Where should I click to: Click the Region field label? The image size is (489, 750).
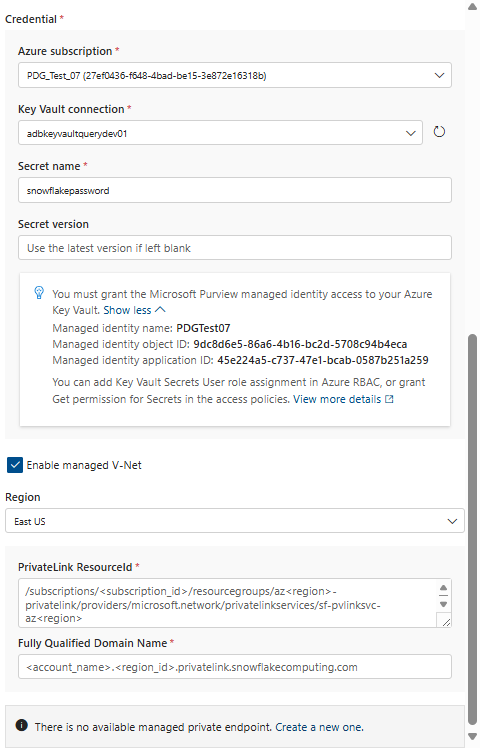22,497
